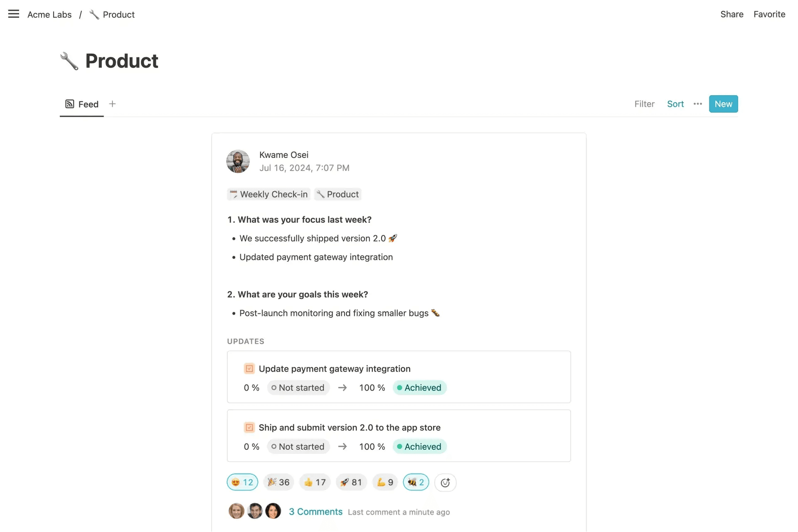This screenshot has height=532, width=798.
Task: Select the Acme Labs breadcrumb menu item
Action: (49, 14)
